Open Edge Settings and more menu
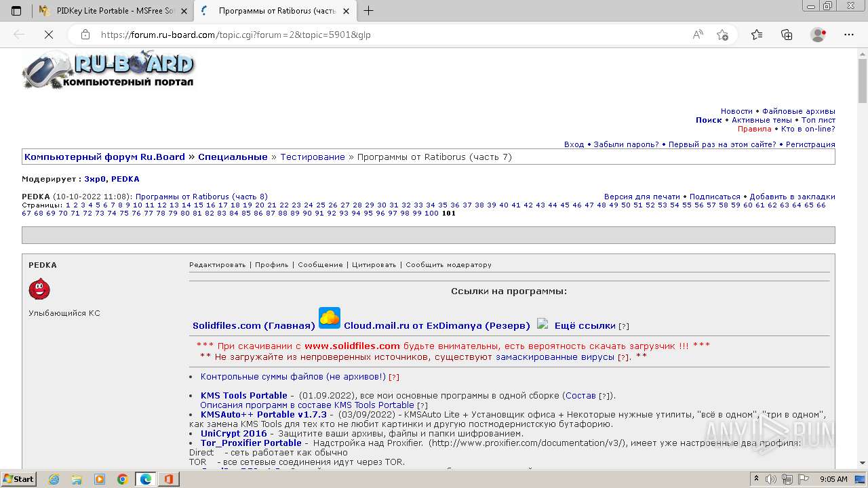868x488 pixels. coord(849,35)
